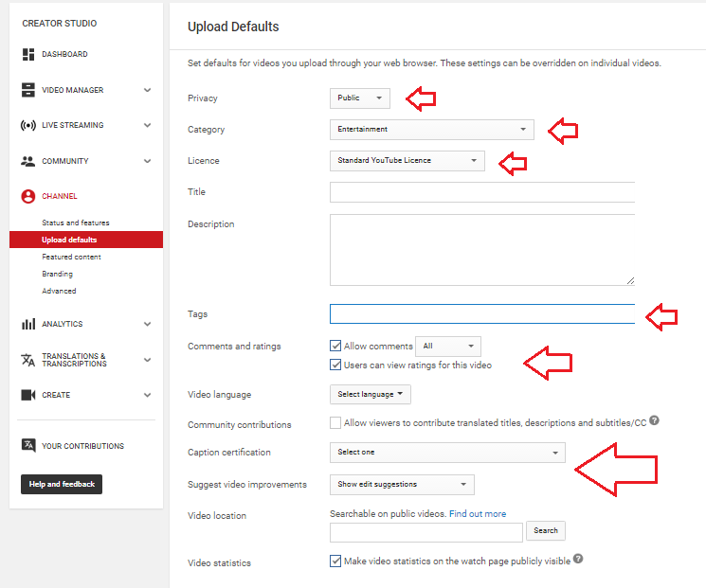Open help icon beside video statistics option
This screenshot has height=588, width=706.
[578, 559]
